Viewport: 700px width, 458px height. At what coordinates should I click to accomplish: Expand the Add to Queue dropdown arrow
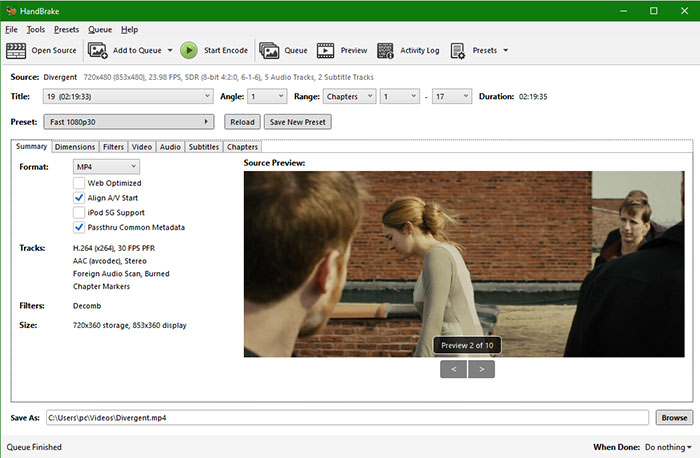[170, 50]
